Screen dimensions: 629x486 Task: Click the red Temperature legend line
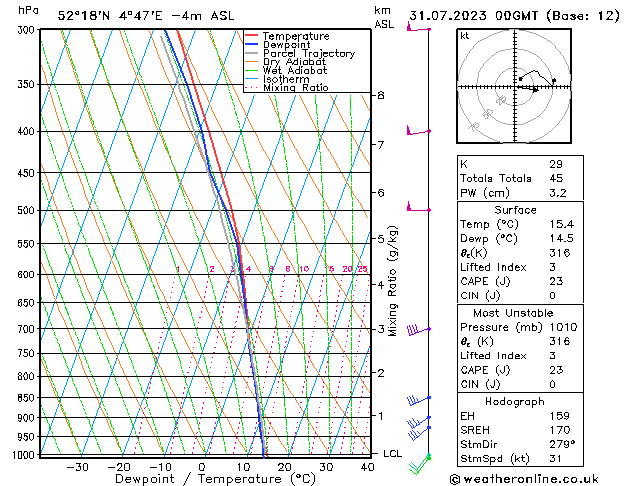pyautogui.click(x=253, y=36)
